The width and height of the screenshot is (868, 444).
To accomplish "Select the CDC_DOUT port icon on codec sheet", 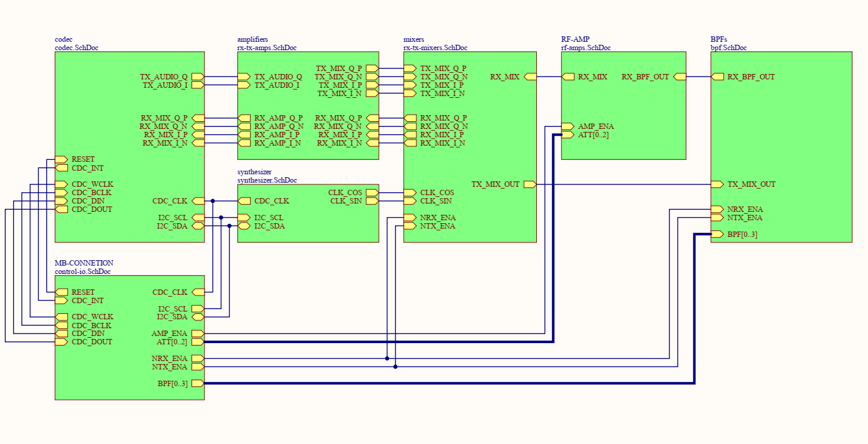I will 61,209.
